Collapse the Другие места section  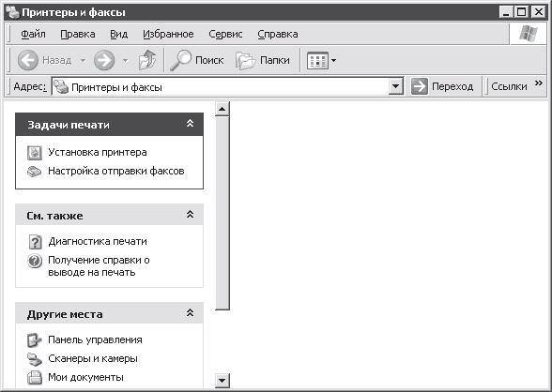pos(190,312)
